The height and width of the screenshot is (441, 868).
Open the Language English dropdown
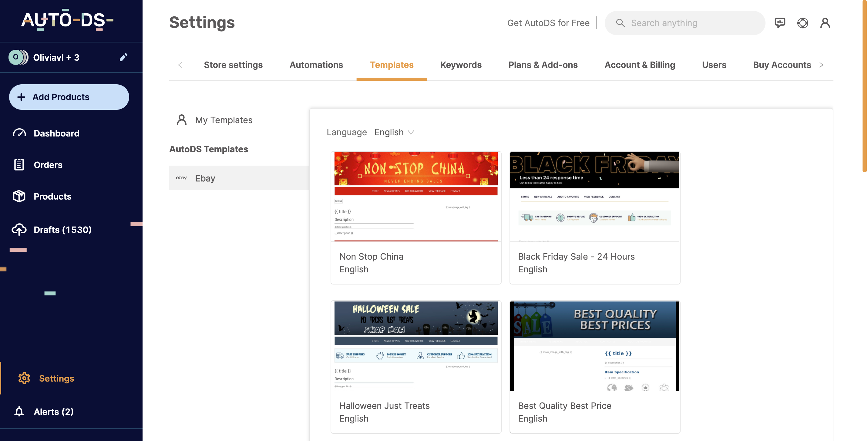[x=394, y=133]
